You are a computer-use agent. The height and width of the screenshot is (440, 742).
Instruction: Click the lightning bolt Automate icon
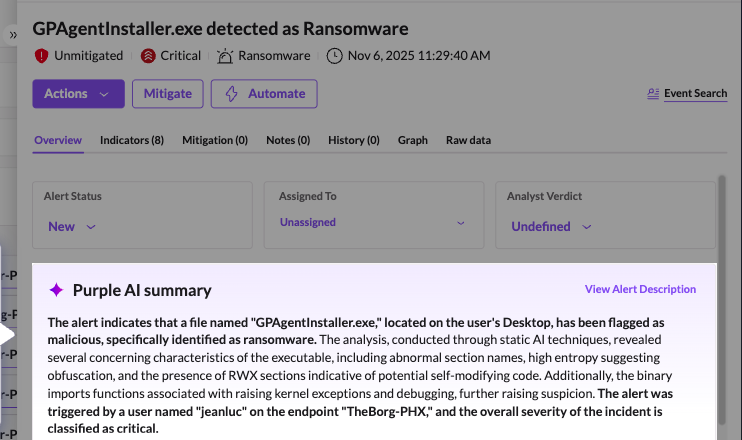232,94
